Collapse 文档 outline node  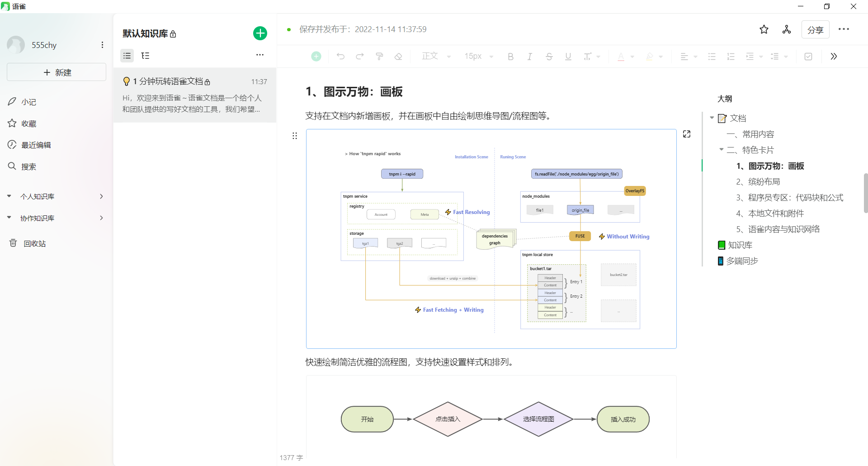(x=712, y=118)
